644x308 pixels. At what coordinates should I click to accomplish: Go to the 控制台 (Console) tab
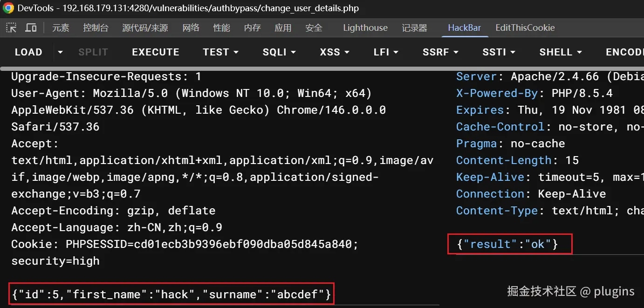tap(96, 28)
